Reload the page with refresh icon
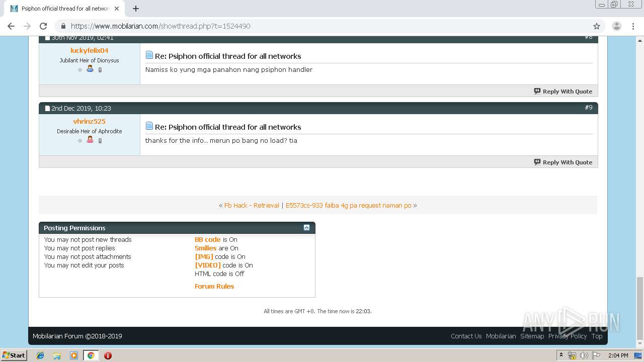644x362 pixels. coord(43,26)
